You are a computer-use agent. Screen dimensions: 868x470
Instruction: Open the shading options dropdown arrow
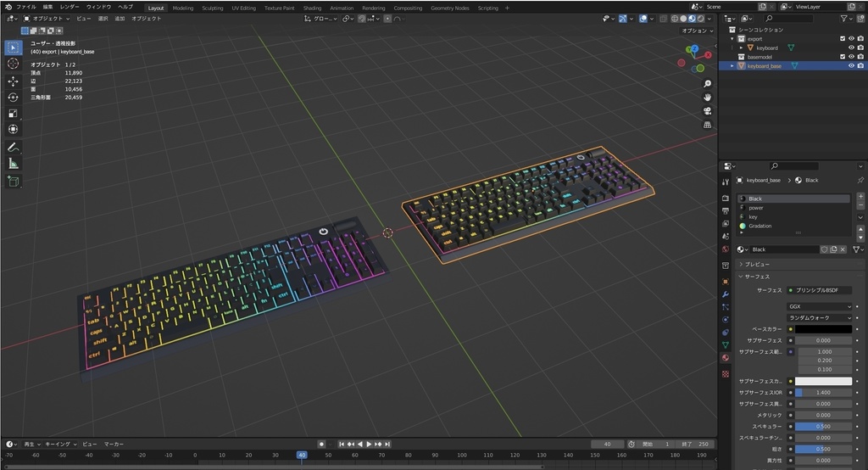(709, 19)
